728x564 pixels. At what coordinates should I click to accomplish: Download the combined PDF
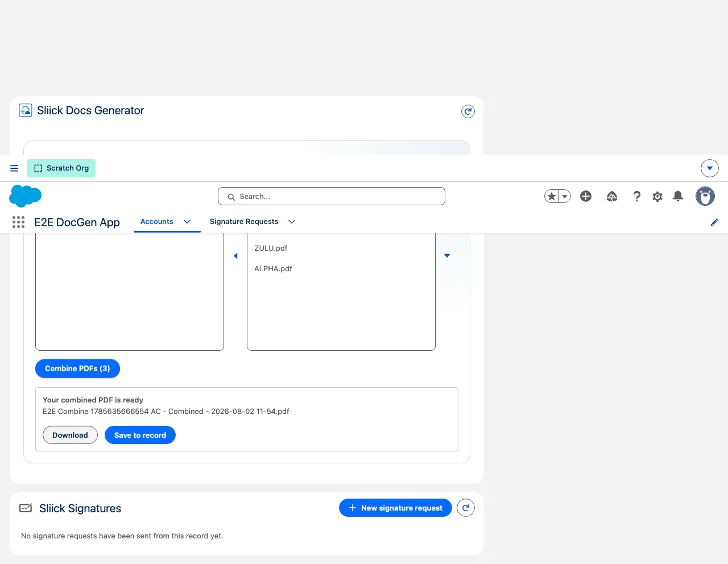(71, 435)
